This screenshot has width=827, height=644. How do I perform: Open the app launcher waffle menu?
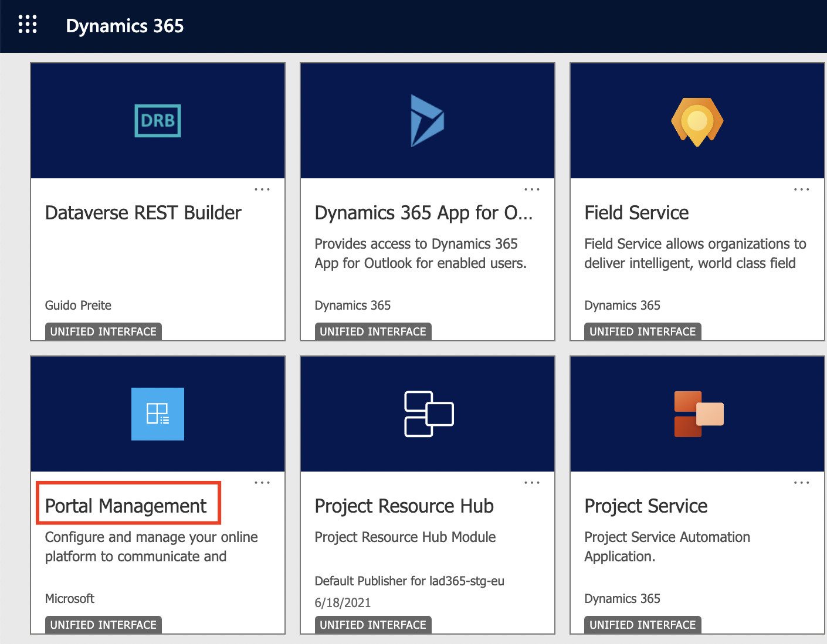coord(28,25)
